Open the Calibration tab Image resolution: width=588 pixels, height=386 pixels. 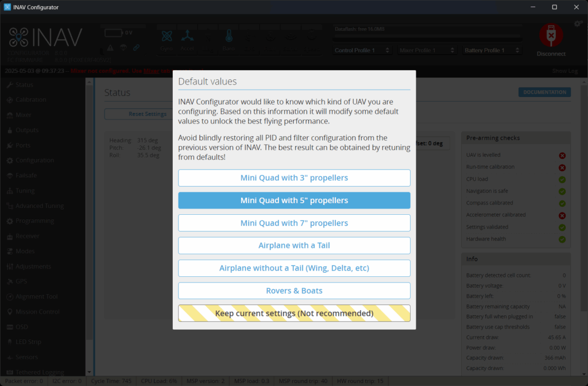point(42,100)
